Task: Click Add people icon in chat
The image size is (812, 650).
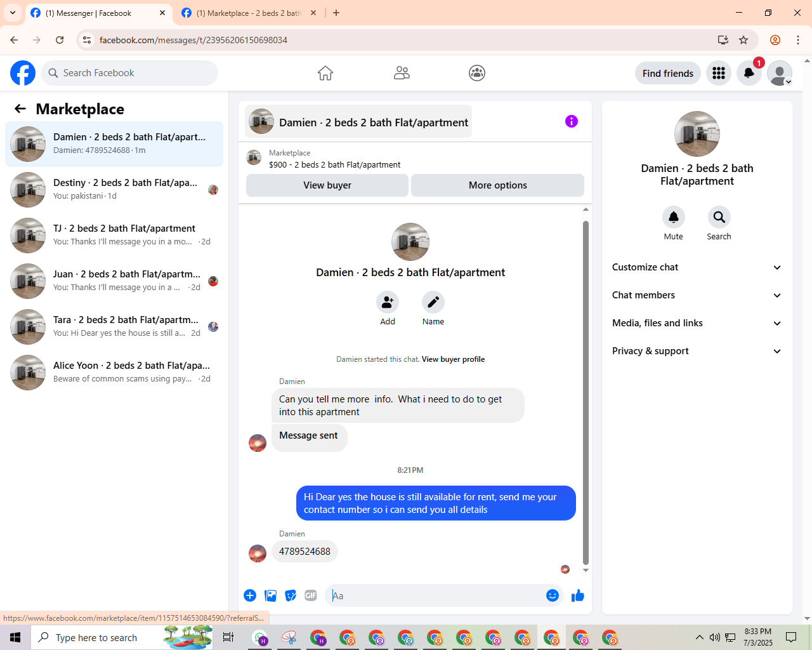Action: pyautogui.click(x=388, y=302)
